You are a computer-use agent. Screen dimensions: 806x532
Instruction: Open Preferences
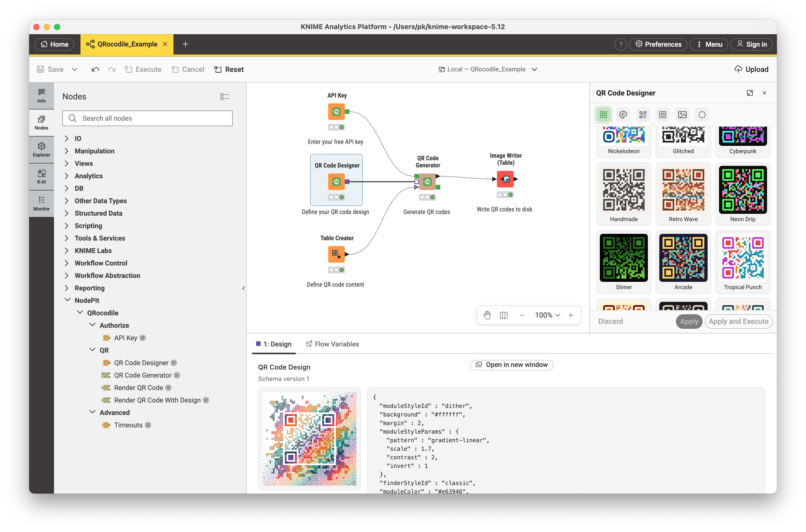tap(658, 44)
